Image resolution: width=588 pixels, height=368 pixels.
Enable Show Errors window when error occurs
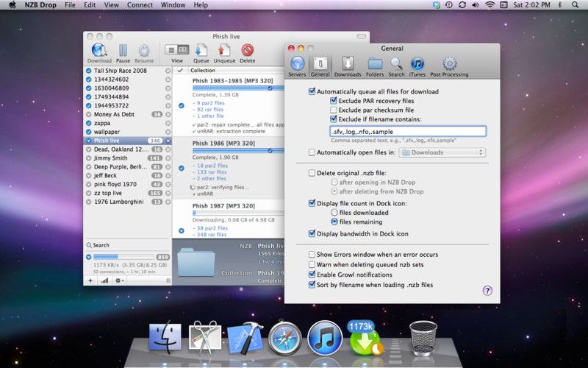[312, 255]
